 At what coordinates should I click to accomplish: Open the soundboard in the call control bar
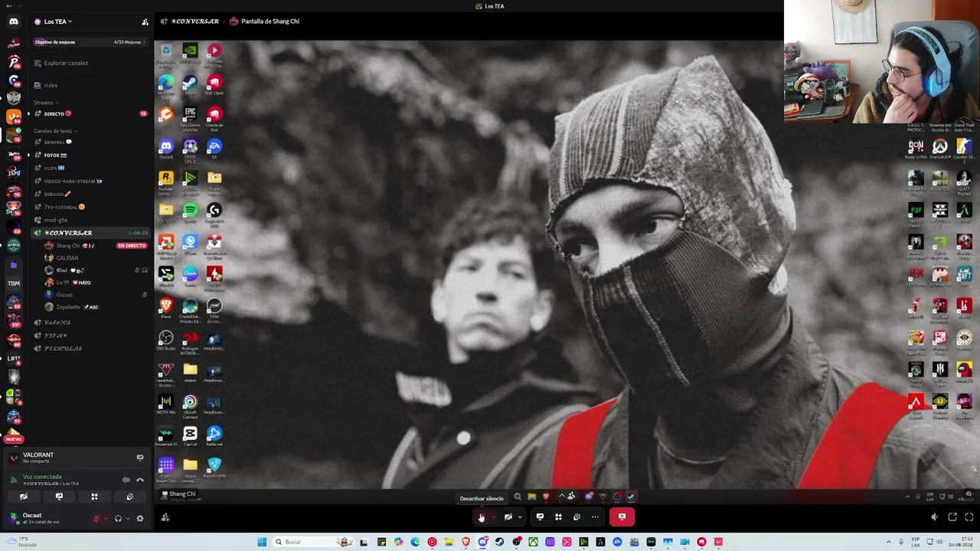click(x=577, y=517)
